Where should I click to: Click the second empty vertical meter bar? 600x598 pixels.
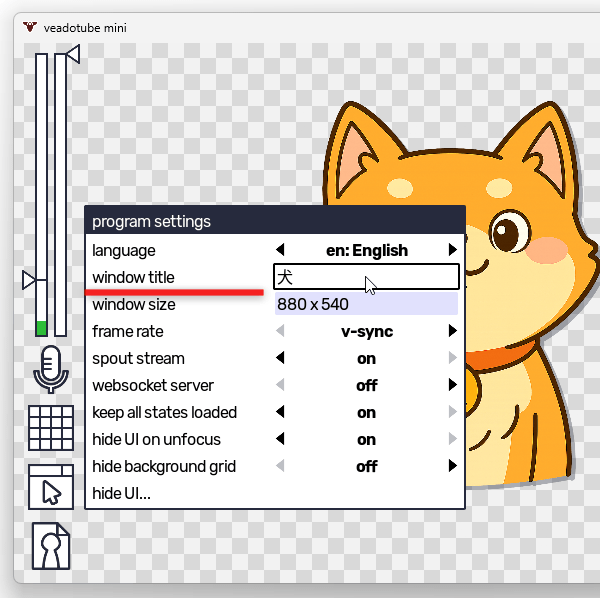click(60, 195)
